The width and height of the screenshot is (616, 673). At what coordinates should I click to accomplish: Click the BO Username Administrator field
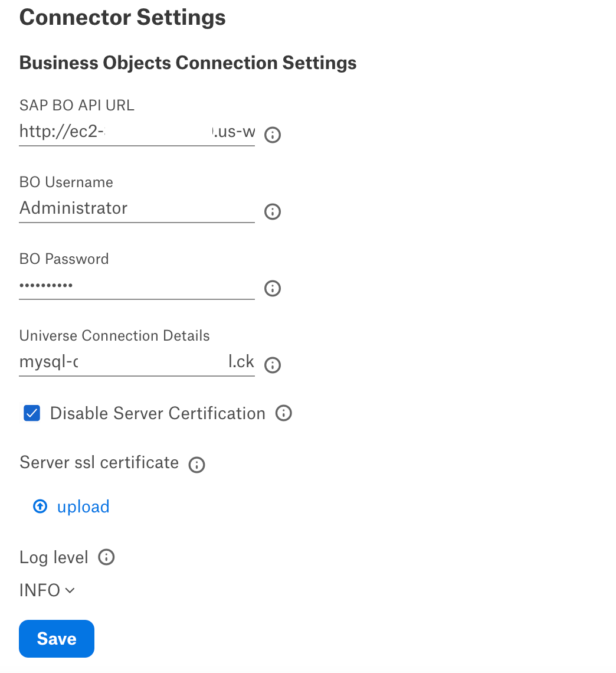(x=137, y=208)
